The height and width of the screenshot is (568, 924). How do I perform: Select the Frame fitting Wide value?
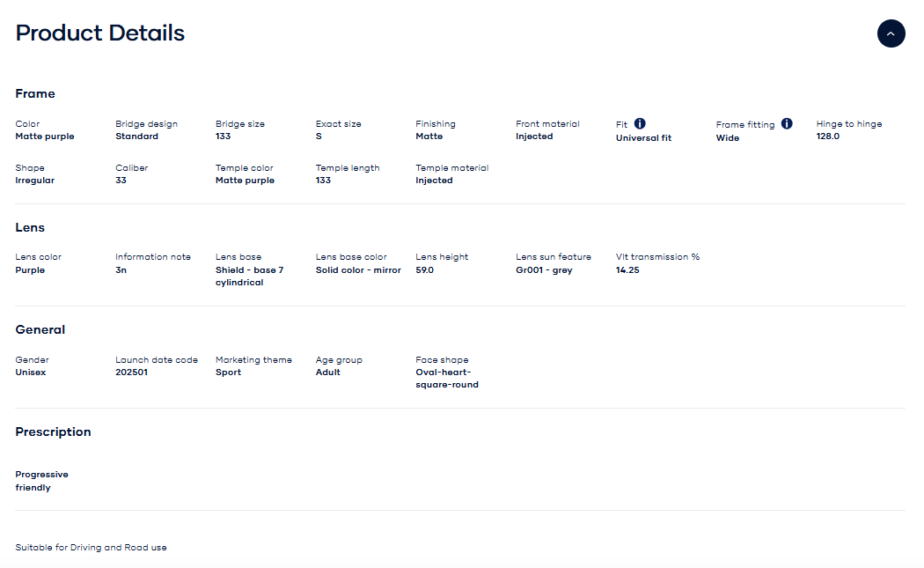coord(727,138)
